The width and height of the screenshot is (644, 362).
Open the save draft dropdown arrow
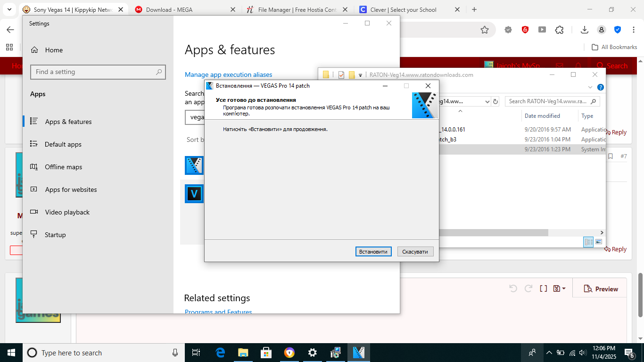coord(564,288)
